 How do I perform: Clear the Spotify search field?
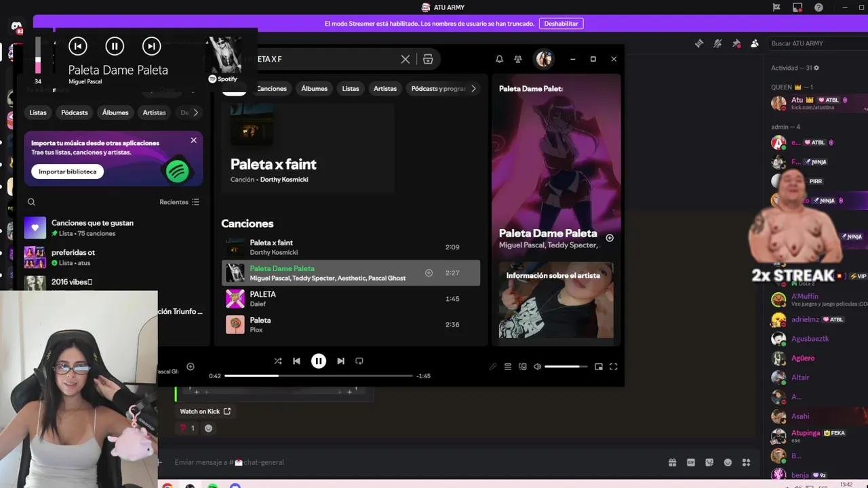pyautogui.click(x=406, y=59)
